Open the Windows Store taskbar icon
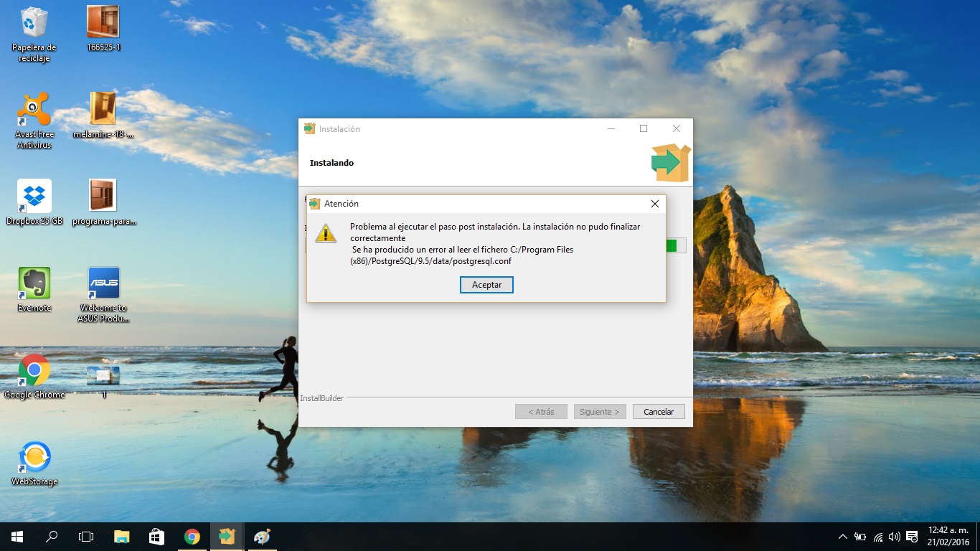980x551 pixels. pyautogui.click(x=156, y=537)
